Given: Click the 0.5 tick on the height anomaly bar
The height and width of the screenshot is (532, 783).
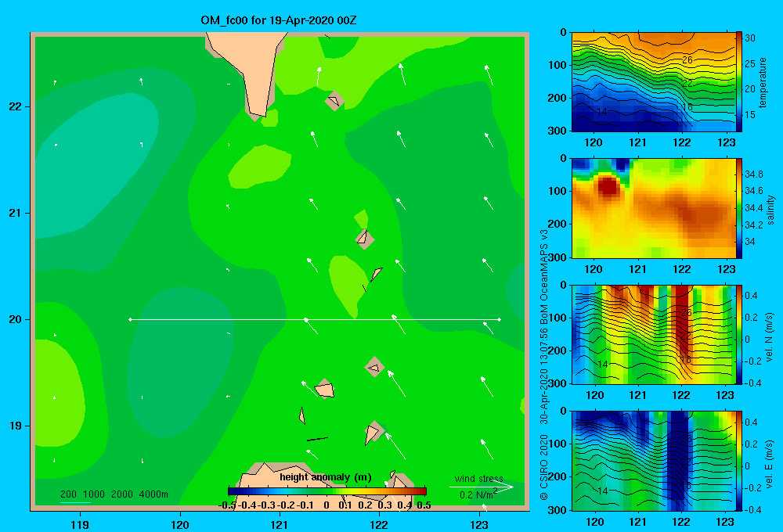Looking at the screenshot, I should 424,505.
